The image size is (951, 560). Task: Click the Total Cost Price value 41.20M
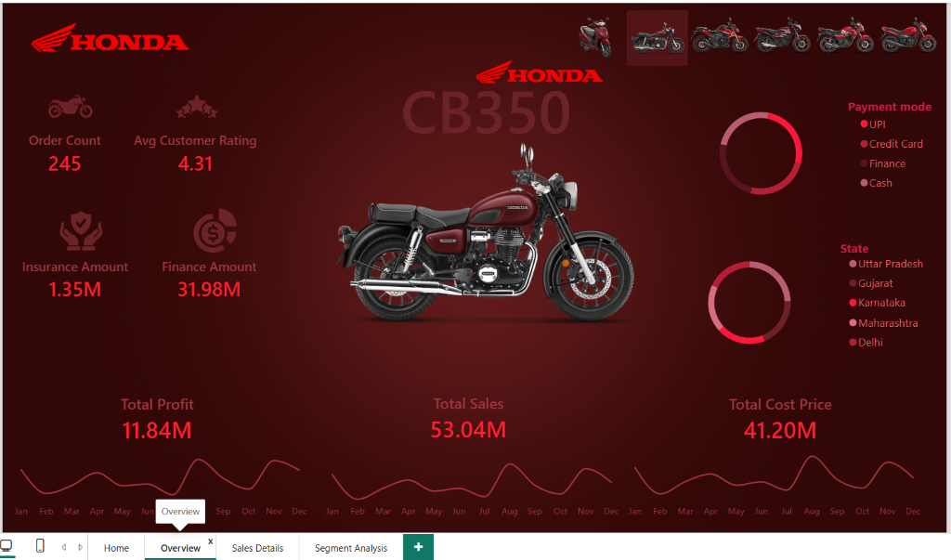pyautogui.click(x=780, y=430)
